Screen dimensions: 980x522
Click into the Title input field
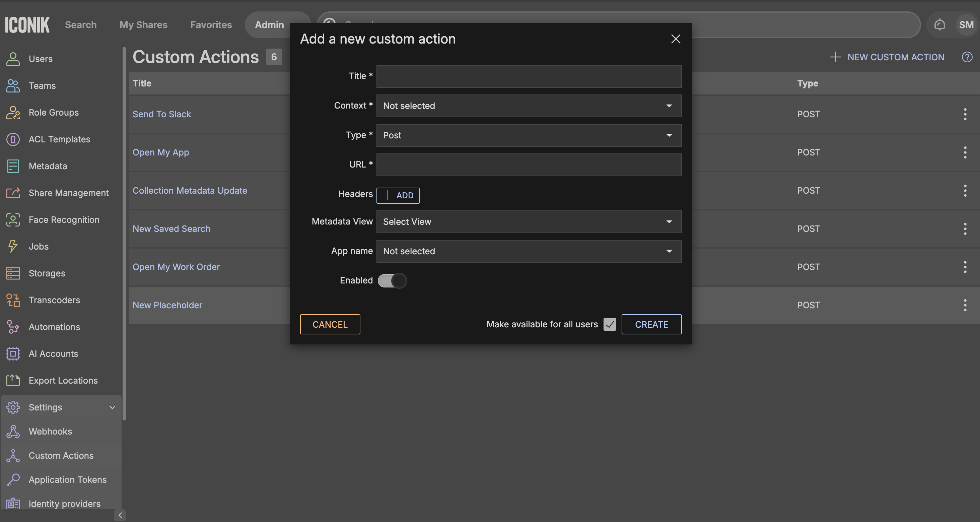[529, 76]
